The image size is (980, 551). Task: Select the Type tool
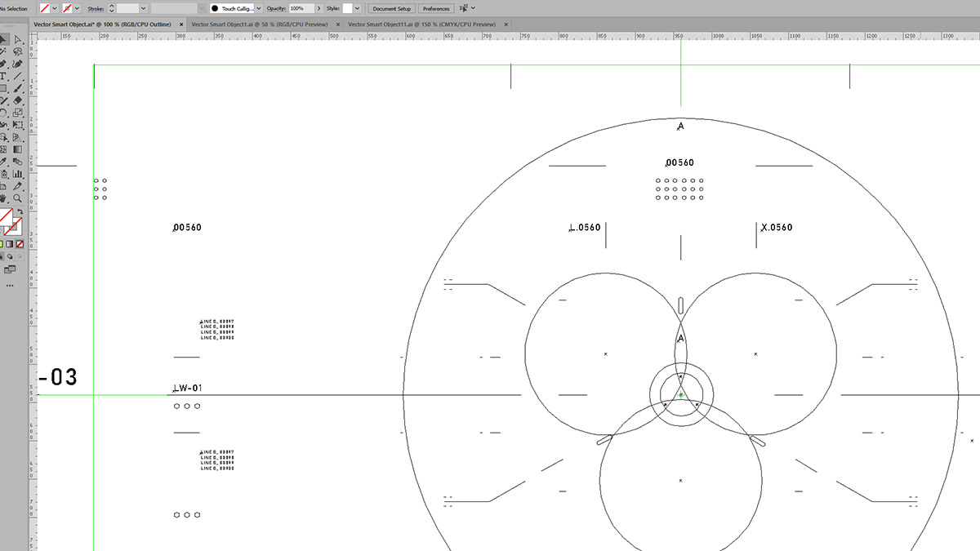tap(4, 75)
